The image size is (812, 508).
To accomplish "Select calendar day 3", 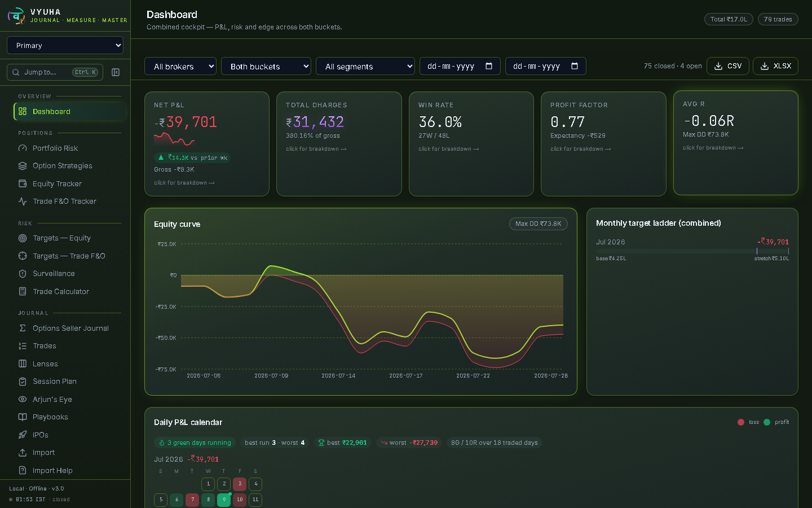I will pyautogui.click(x=240, y=484).
